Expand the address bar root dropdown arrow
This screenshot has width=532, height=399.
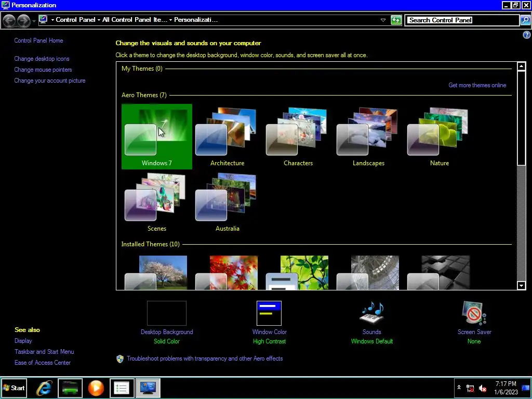(52, 20)
